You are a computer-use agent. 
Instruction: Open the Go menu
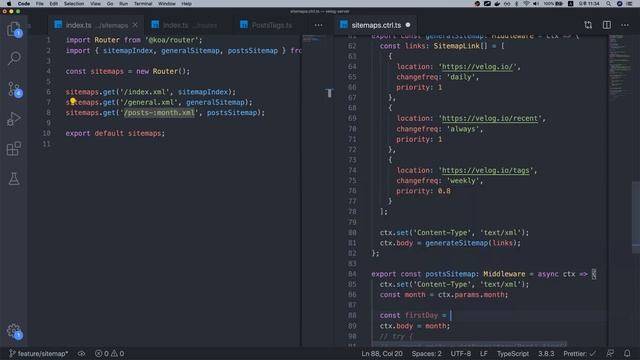coord(110,4)
